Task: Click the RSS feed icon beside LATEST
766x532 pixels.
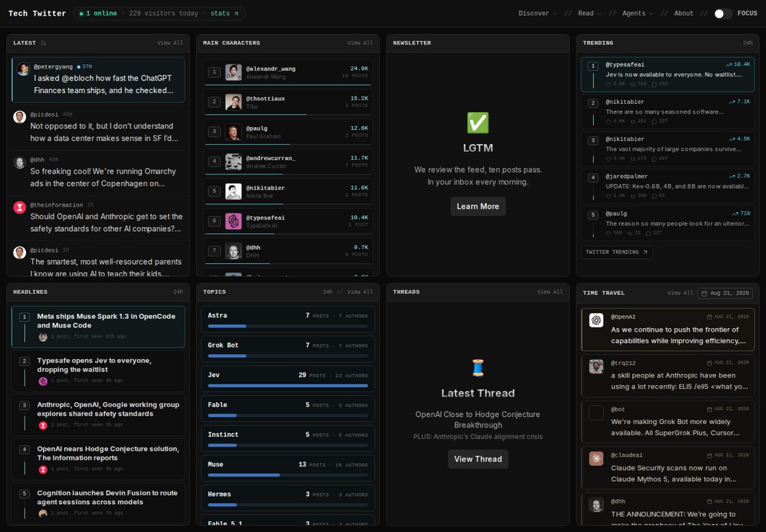Action: coord(44,43)
